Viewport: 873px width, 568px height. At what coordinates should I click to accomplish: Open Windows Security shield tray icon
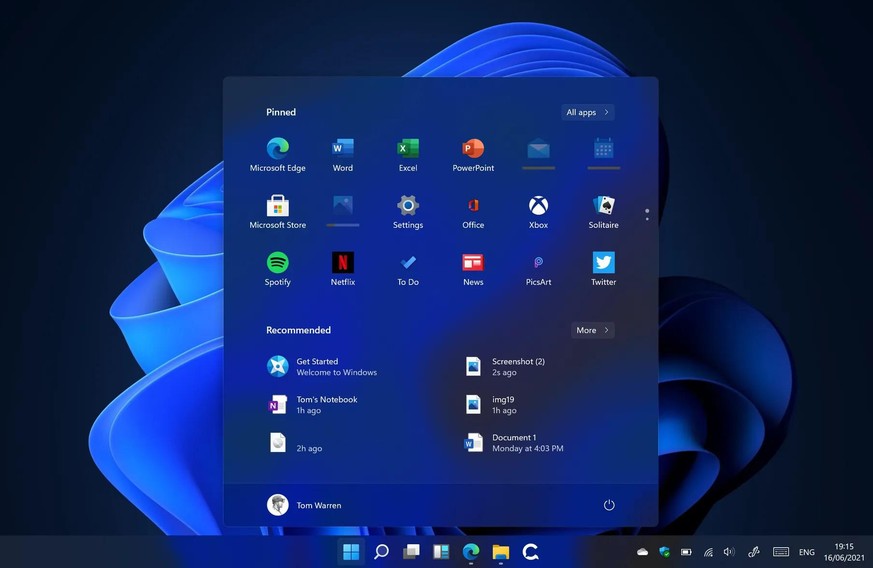tap(664, 552)
